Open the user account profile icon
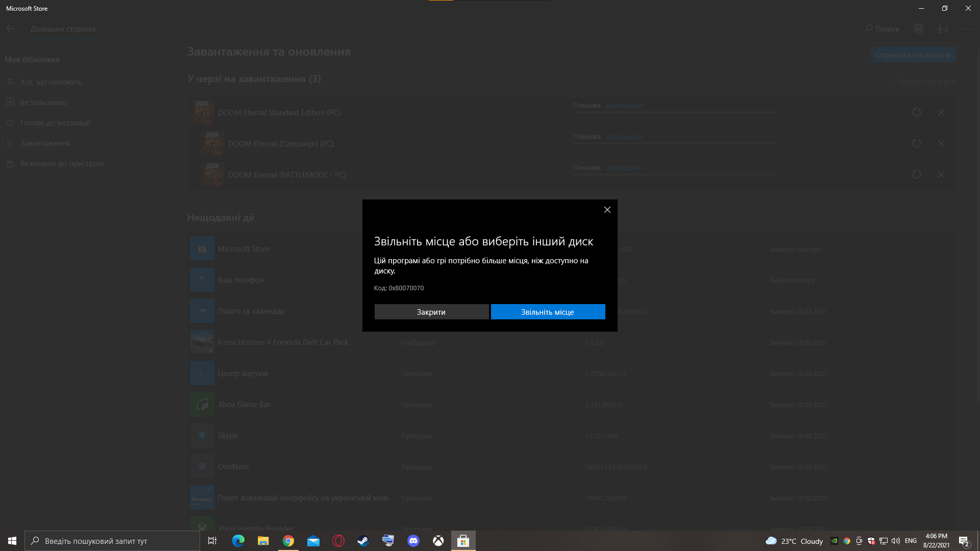This screenshot has height=551, width=980. pos(919,29)
